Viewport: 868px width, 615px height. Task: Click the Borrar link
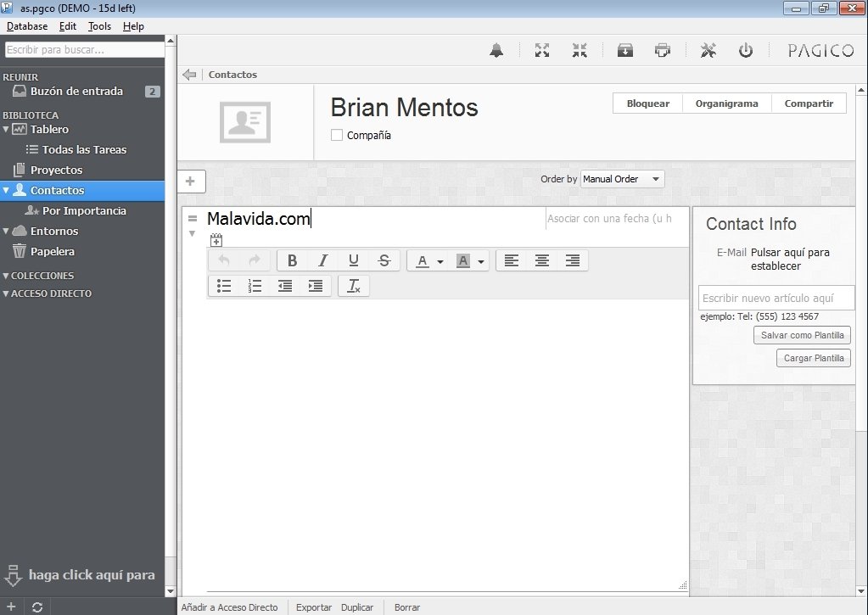[x=407, y=607]
